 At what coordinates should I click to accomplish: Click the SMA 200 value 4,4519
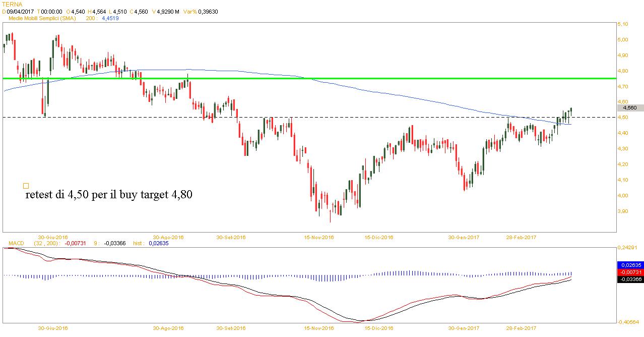(x=110, y=18)
